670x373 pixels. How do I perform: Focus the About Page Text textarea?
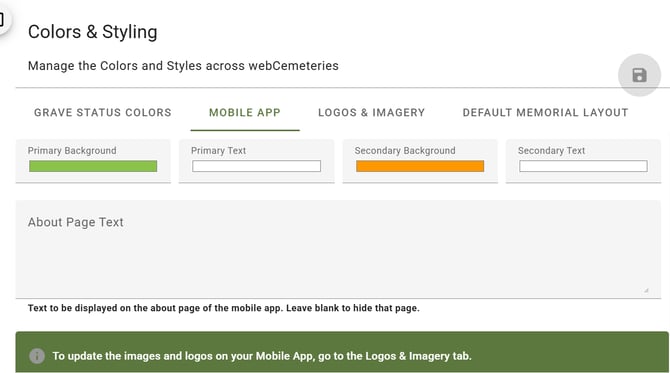(x=338, y=249)
